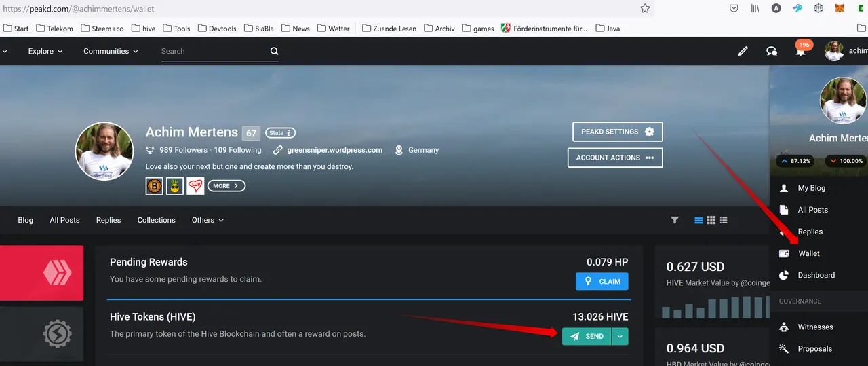Expand the dropdown arrow beside SEND

[620, 336]
